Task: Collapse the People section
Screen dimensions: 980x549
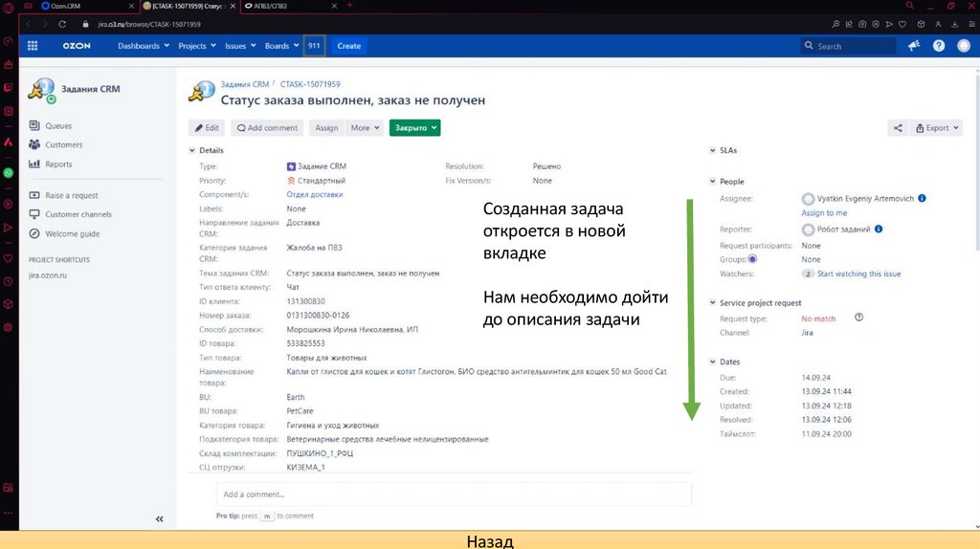Action: coord(712,182)
